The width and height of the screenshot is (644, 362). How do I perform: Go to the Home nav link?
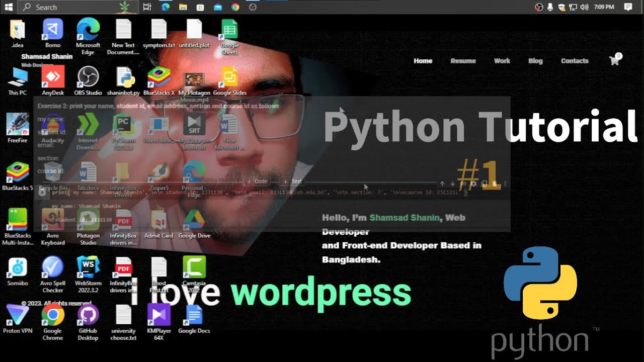click(423, 61)
